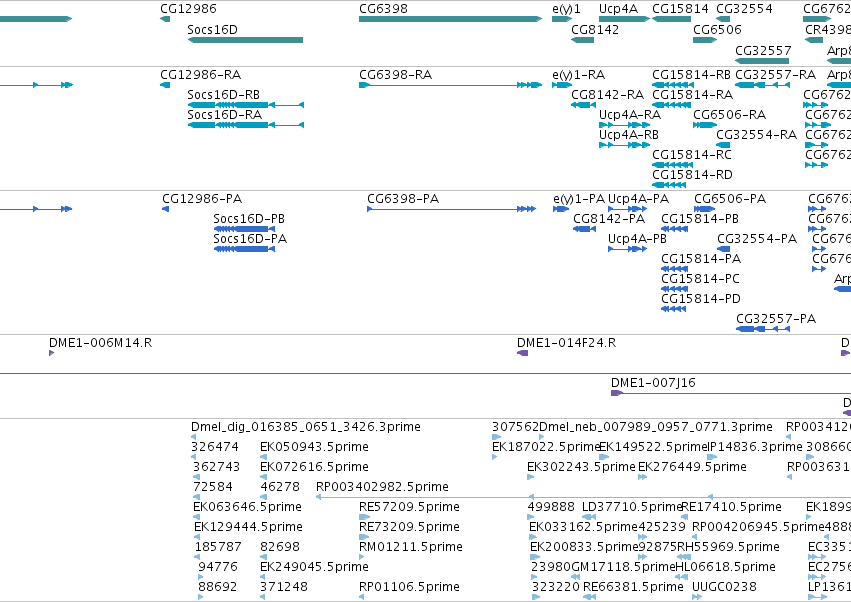Click the CG6398-RA transcript line
Image resolution: width=851 pixels, height=602 pixels.
pyautogui.click(x=450, y=85)
